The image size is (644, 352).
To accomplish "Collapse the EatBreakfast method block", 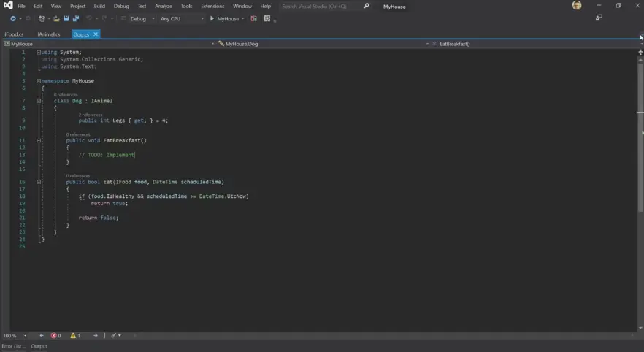I will point(39,140).
